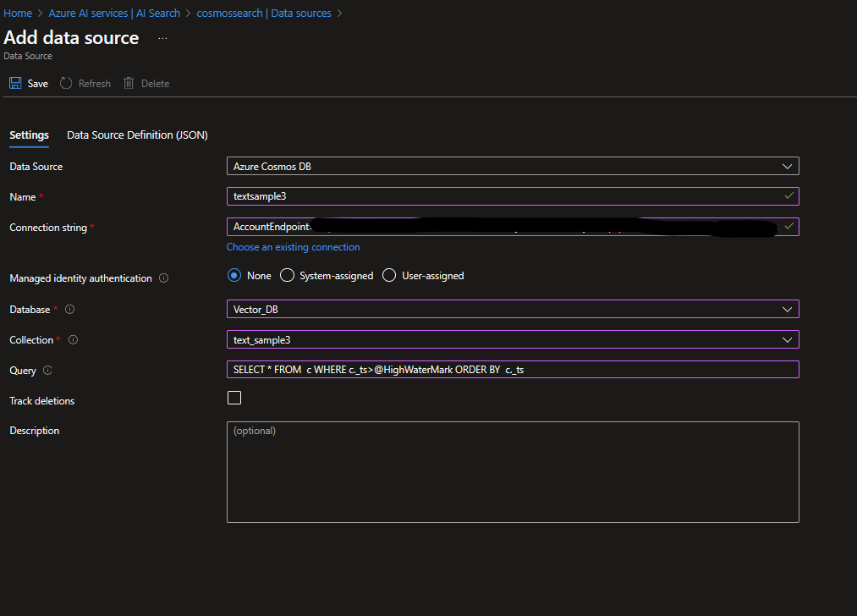Open the ellipsis menu beside Add data source

pos(163,38)
